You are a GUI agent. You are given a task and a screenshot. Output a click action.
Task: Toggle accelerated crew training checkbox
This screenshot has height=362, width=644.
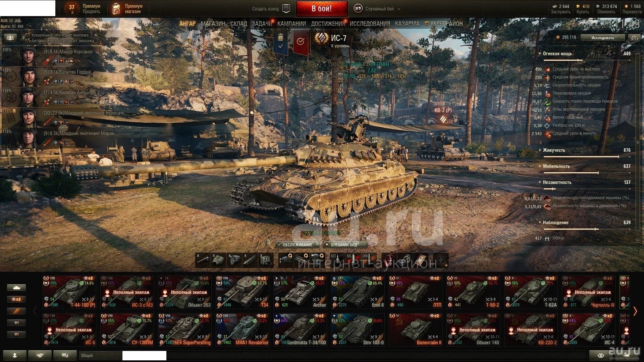coord(28,35)
